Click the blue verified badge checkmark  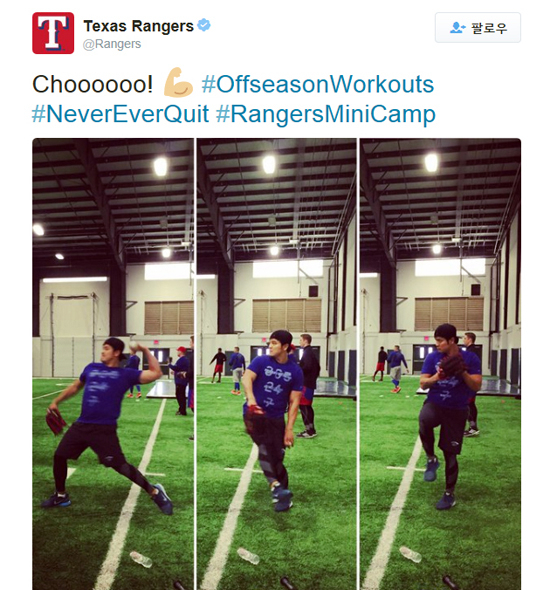[x=204, y=25]
